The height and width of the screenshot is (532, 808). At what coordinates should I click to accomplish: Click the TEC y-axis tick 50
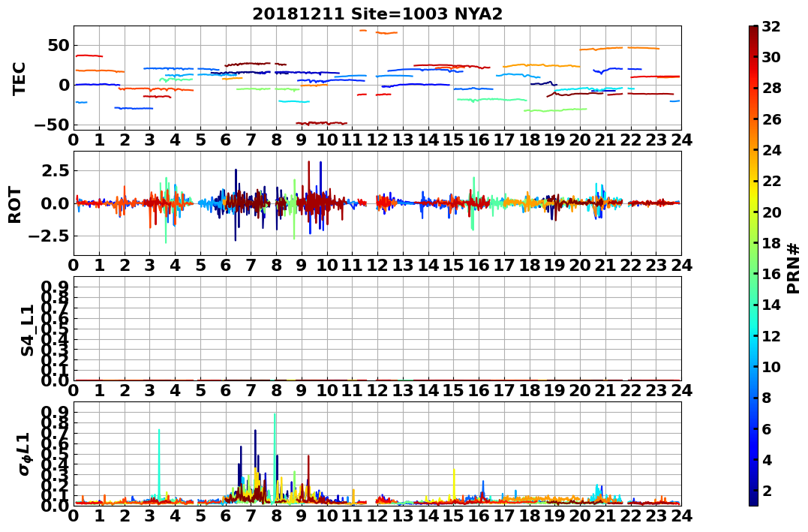[59, 45]
